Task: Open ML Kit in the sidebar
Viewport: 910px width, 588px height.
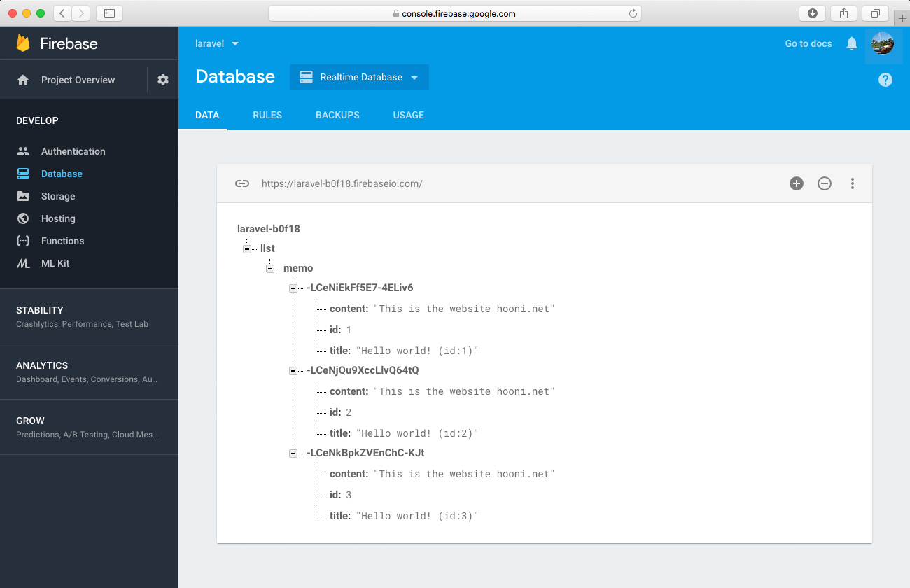Action: coord(55,263)
